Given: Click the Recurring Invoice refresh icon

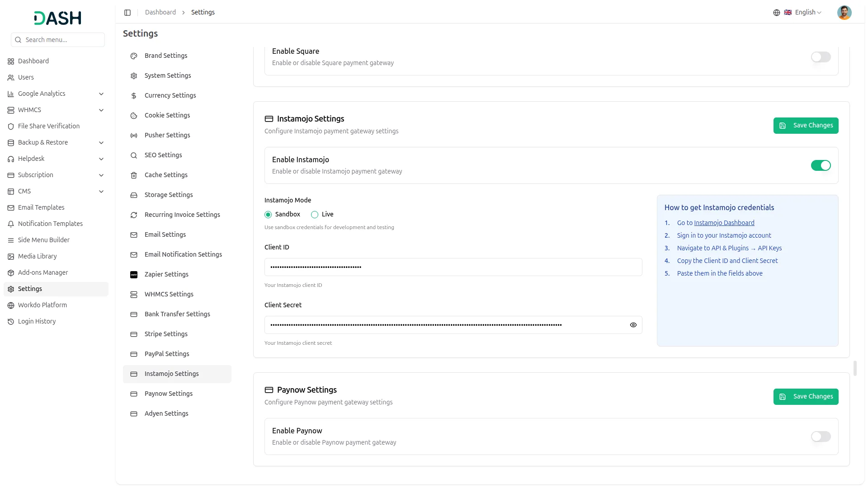Looking at the screenshot, I should coord(134,215).
